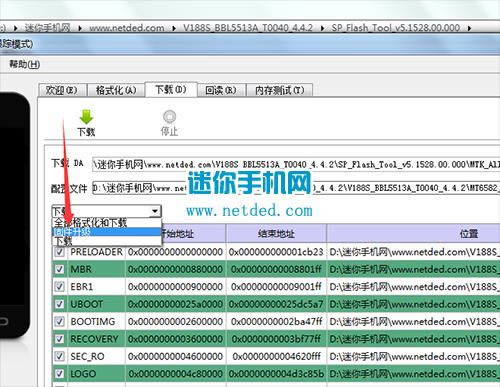Click PRELOADER end address 0x000000000001cb23
This screenshot has height=387, width=500.
click(x=276, y=252)
